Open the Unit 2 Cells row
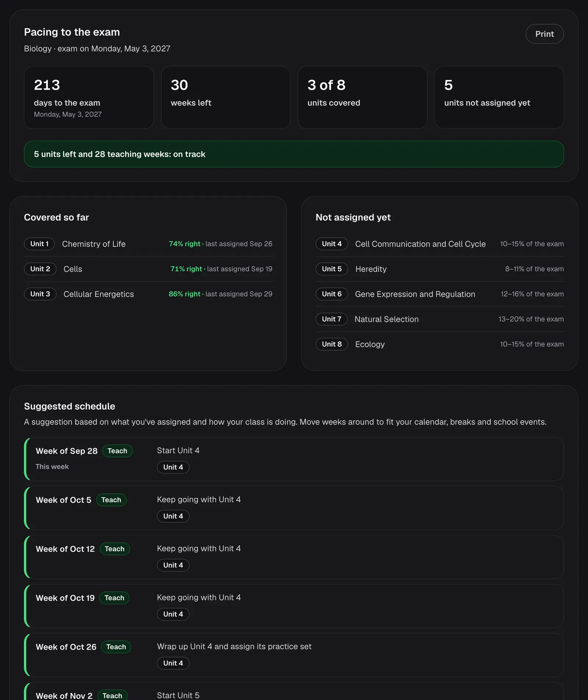 pyautogui.click(x=148, y=269)
